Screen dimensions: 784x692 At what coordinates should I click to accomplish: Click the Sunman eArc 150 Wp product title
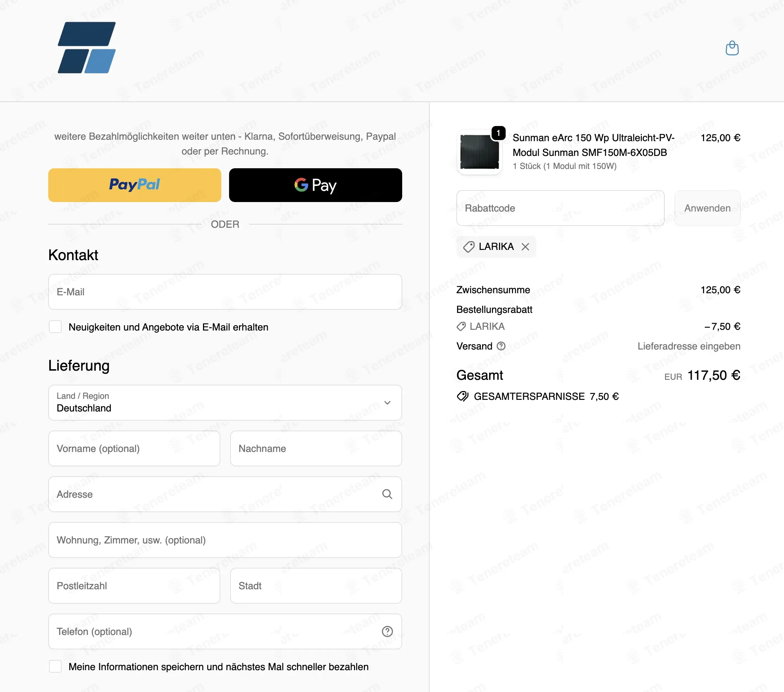pyautogui.click(x=593, y=145)
